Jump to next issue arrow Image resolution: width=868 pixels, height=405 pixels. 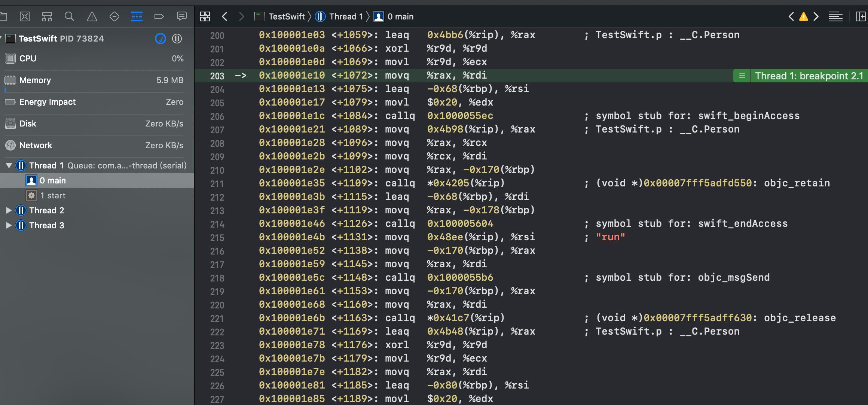pyautogui.click(x=816, y=16)
